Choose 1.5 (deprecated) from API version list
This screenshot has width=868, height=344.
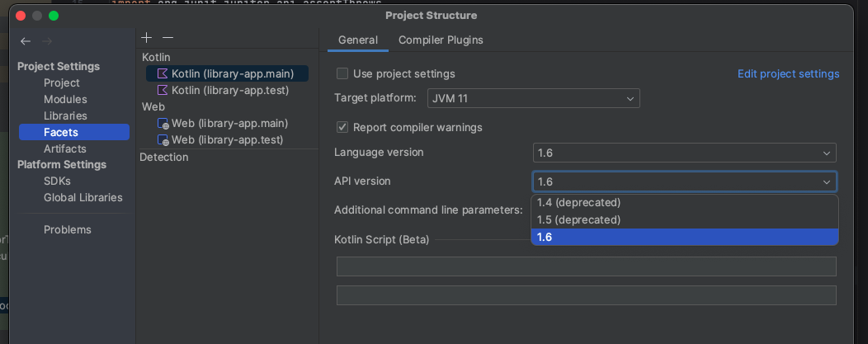pos(578,219)
